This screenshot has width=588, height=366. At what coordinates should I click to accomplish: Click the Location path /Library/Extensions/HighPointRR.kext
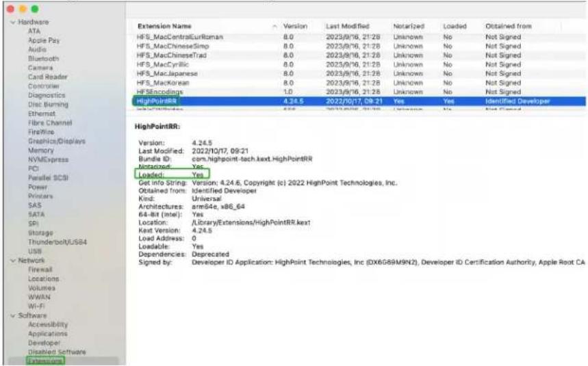pos(251,222)
